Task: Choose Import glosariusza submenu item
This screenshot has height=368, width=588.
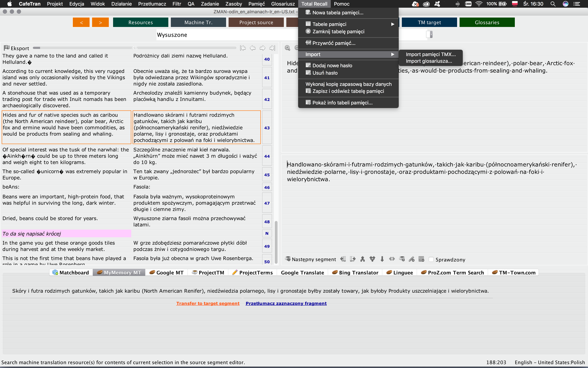Action: [x=431, y=61]
